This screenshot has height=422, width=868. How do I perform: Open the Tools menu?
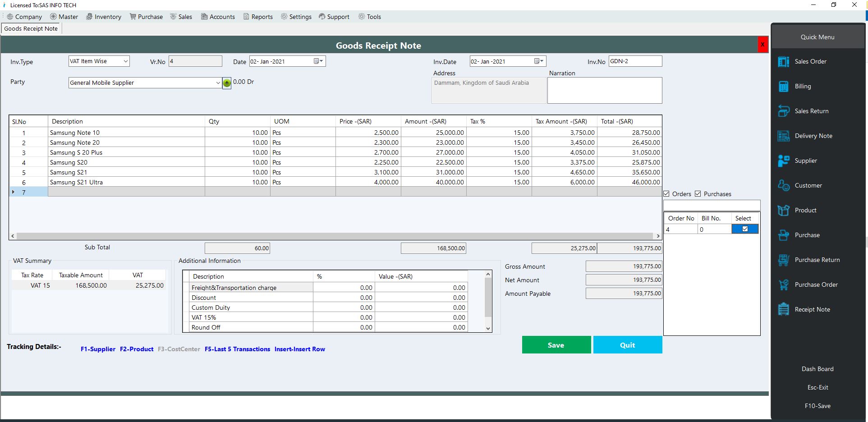(370, 17)
